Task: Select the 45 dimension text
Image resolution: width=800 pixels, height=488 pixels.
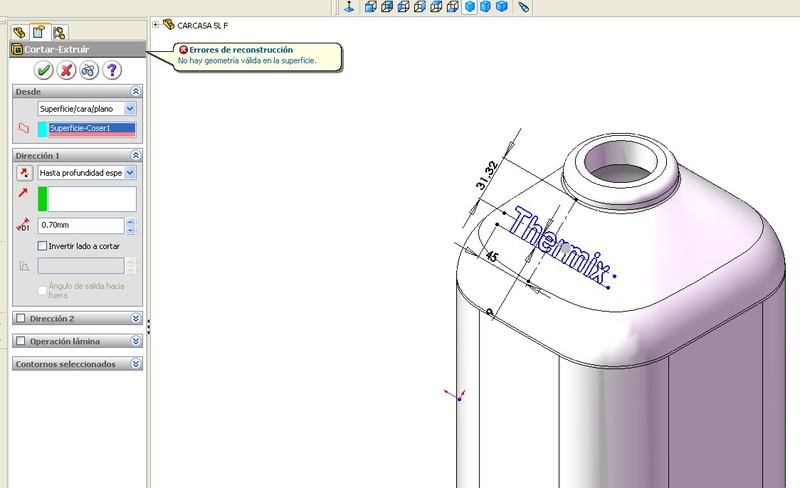Action: 491,256
